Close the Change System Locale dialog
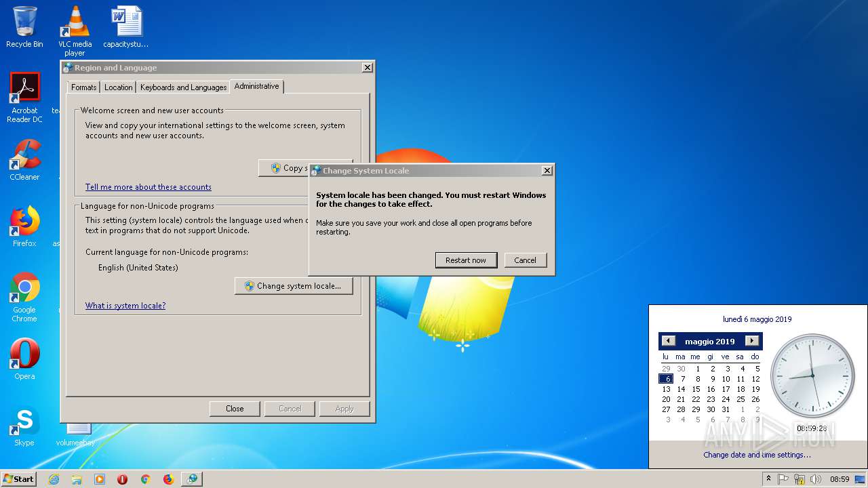 pos(547,171)
